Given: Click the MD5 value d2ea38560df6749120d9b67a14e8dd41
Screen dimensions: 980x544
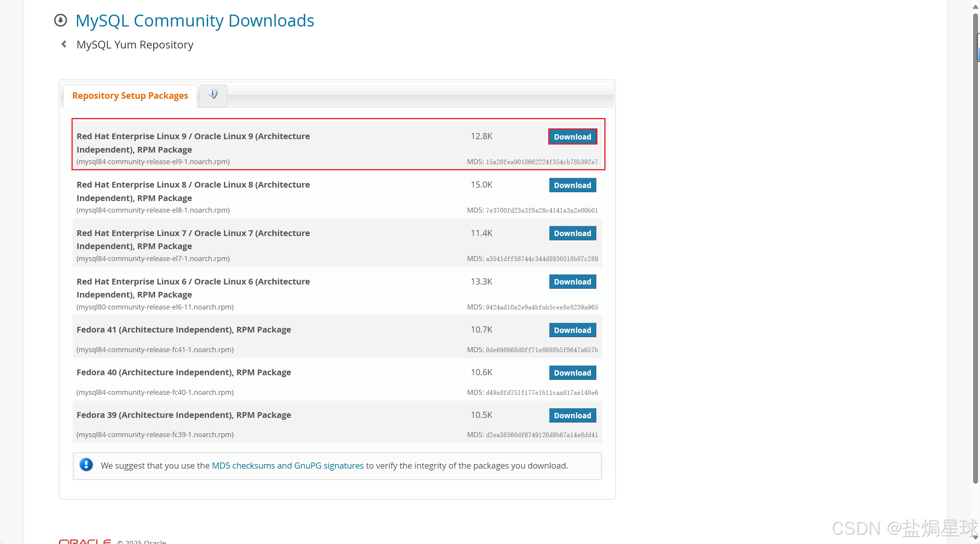Looking at the screenshot, I should pos(542,435).
